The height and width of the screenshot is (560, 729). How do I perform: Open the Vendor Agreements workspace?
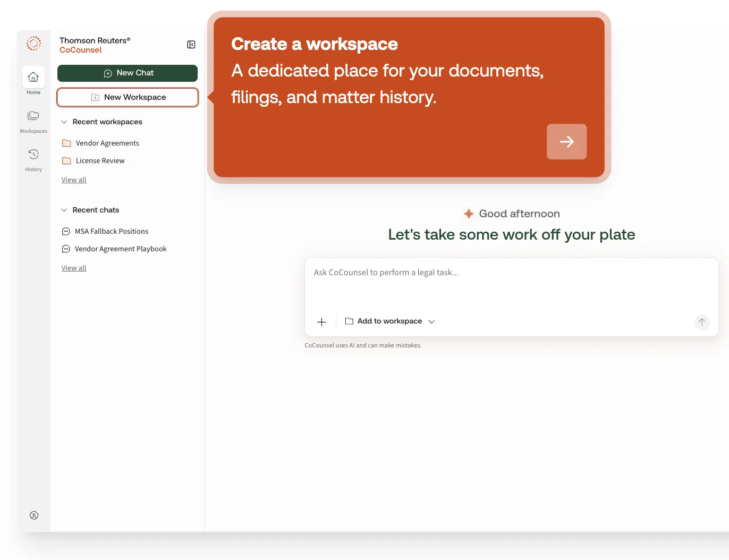pyautogui.click(x=100, y=143)
